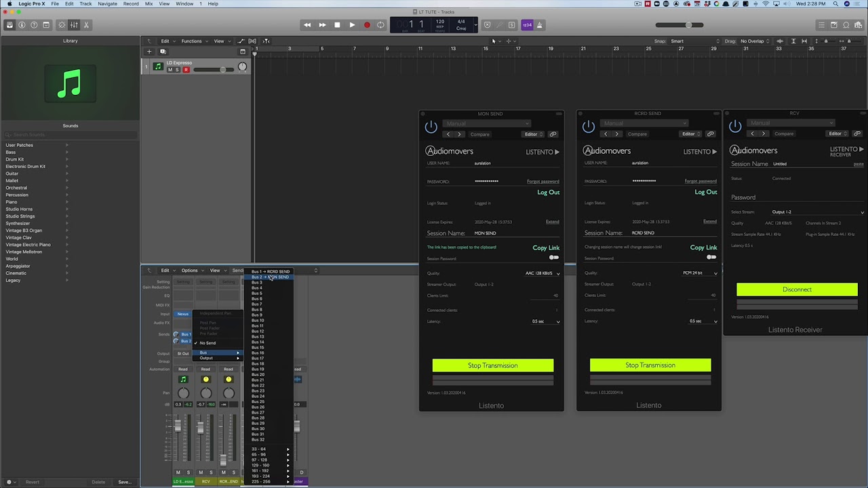This screenshot has height=488, width=868.
Task: Toggle track automation view button
Action: click(241, 41)
